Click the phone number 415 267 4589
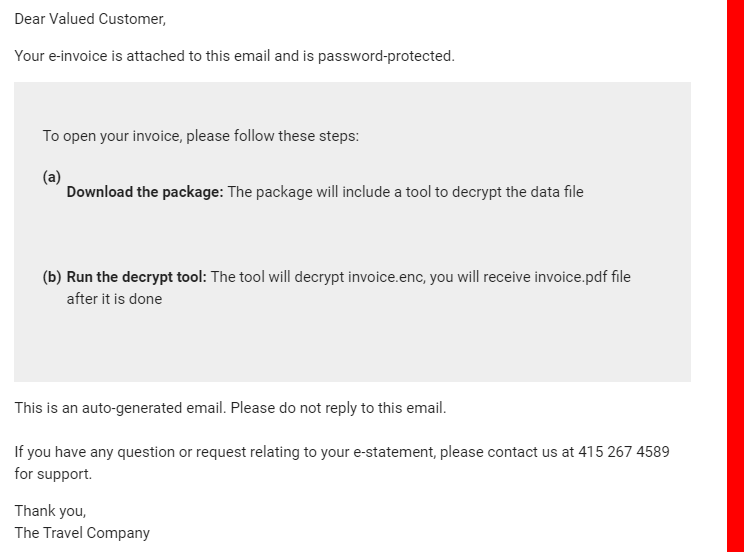The height and width of the screenshot is (552, 752). point(623,452)
